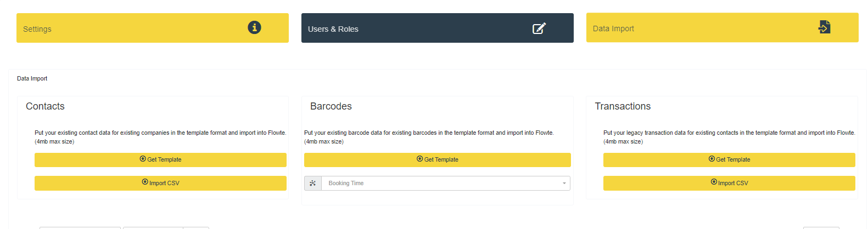This screenshot has height=229, width=868.
Task: Get Template for Transactions import
Action: click(x=729, y=159)
